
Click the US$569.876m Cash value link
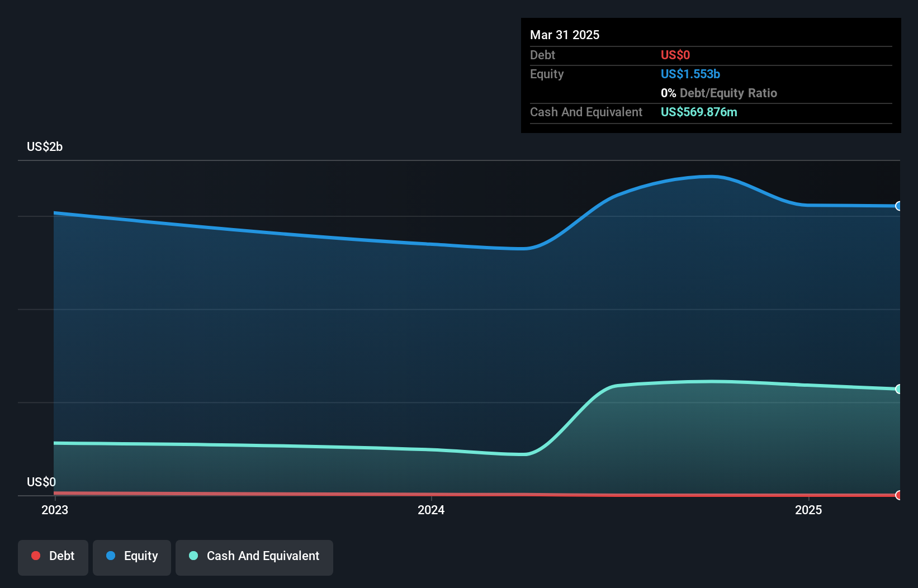(x=699, y=112)
